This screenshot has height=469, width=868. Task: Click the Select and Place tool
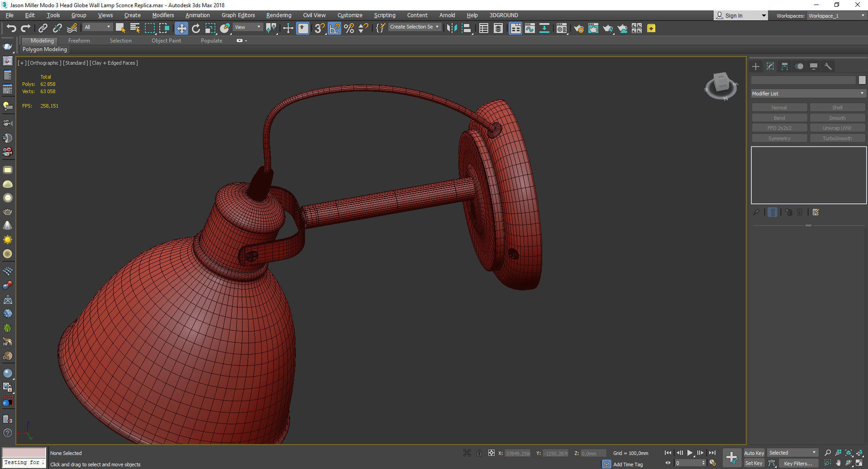(225, 28)
